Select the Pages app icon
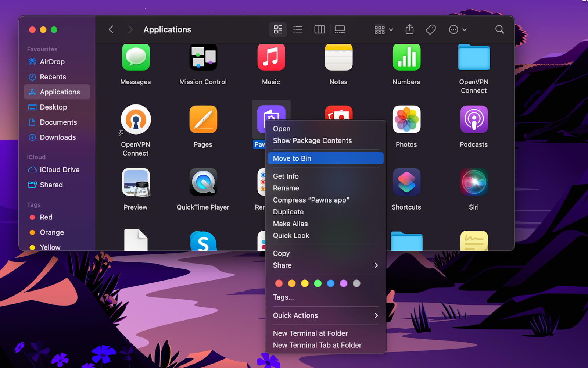 (203, 119)
